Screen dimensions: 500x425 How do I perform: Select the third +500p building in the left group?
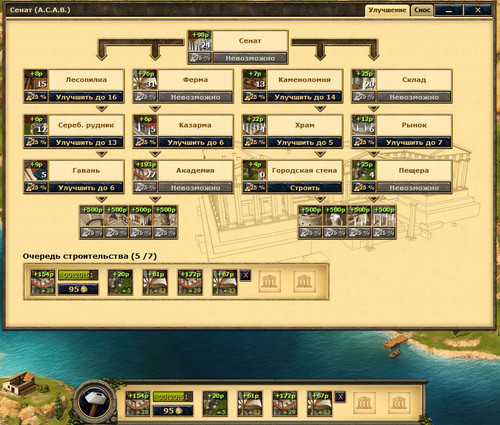141,216
